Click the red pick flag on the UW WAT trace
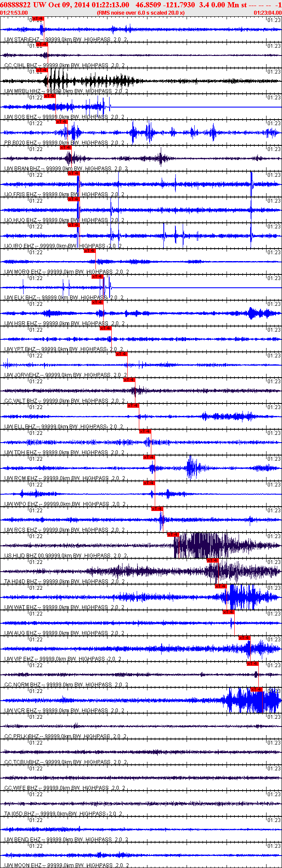Screen dimensions: 282x868 click(x=221, y=586)
